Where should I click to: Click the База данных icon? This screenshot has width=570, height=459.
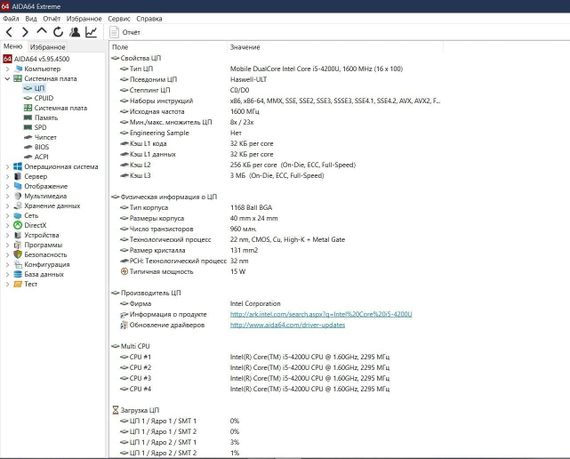click(18, 274)
